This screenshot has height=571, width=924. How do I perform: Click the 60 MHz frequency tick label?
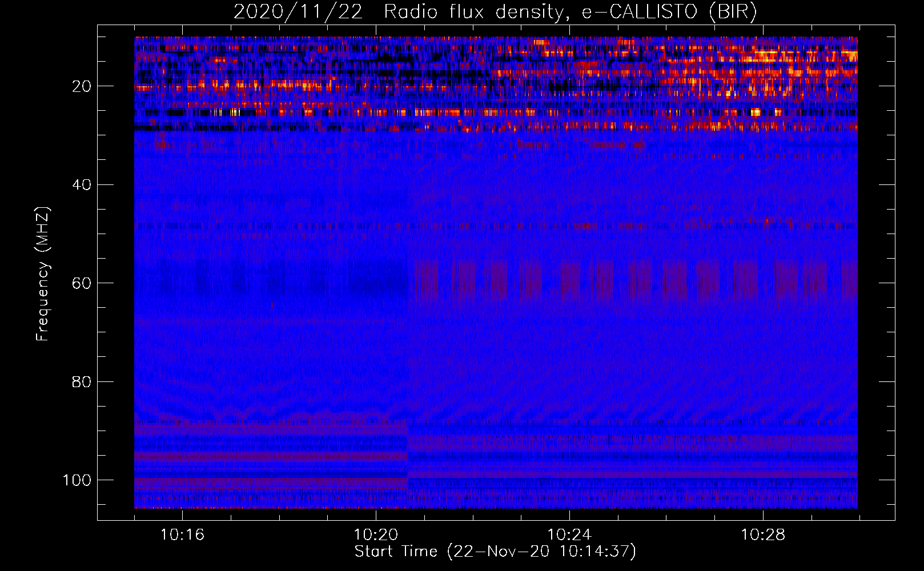[x=82, y=283]
